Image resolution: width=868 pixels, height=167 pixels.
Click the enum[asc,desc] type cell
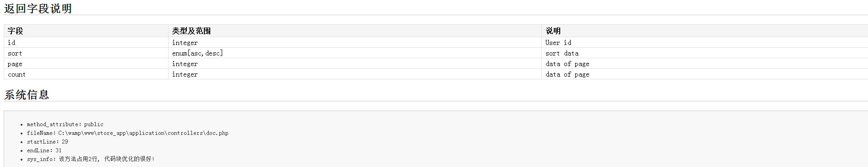tap(355, 53)
